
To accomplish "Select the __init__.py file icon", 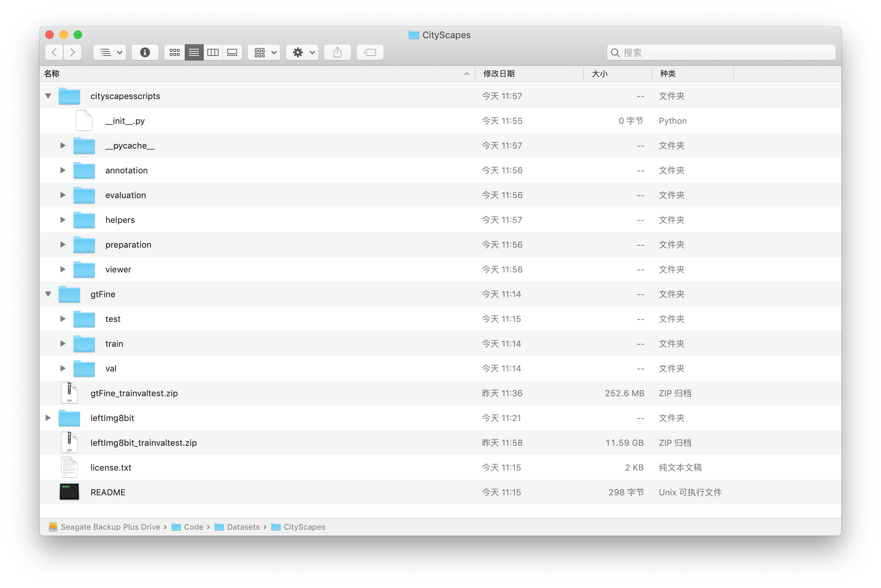I will click(x=84, y=120).
